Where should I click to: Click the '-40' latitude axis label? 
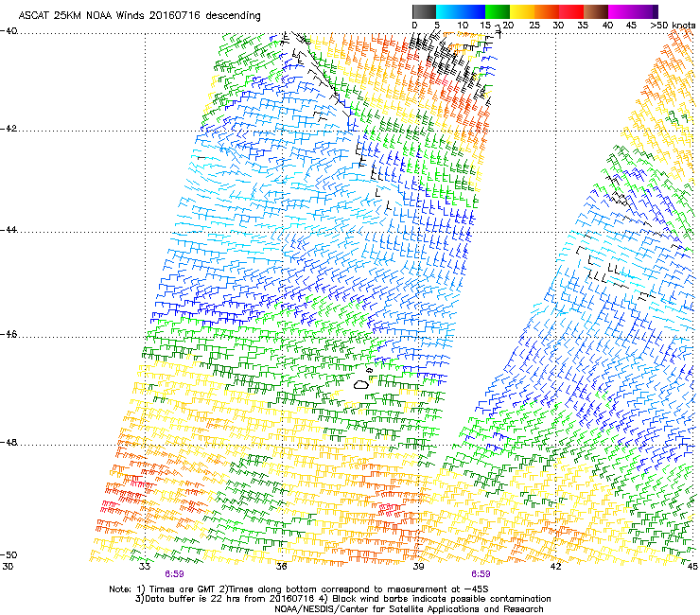[x=9, y=31]
